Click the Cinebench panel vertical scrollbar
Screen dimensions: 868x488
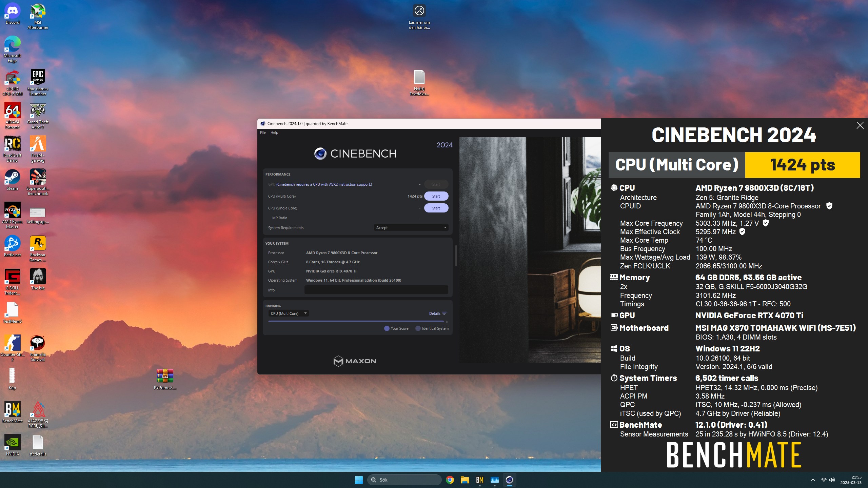tap(456, 256)
